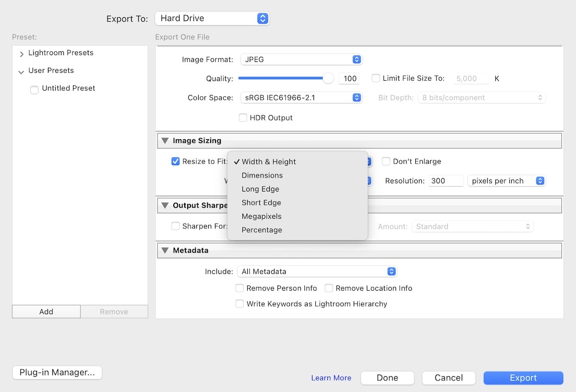Choose Long Edge in the open dropdown
Screen dimensions: 576x392
(260, 189)
